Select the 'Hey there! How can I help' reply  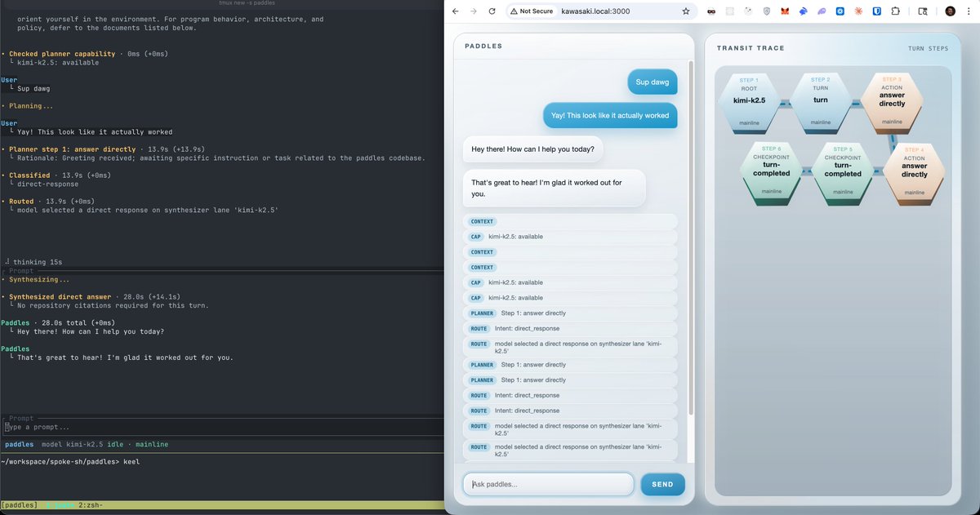[x=533, y=149]
